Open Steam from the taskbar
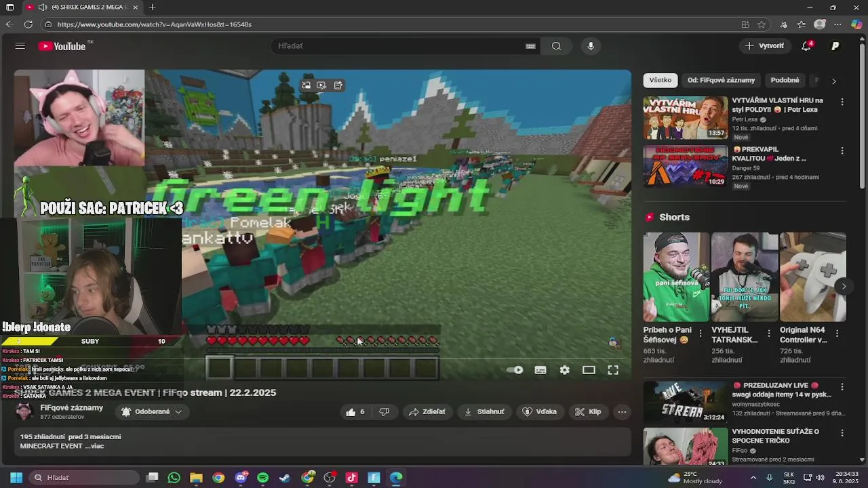The width and height of the screenshot is (868, 488). [x=284, y=477]
